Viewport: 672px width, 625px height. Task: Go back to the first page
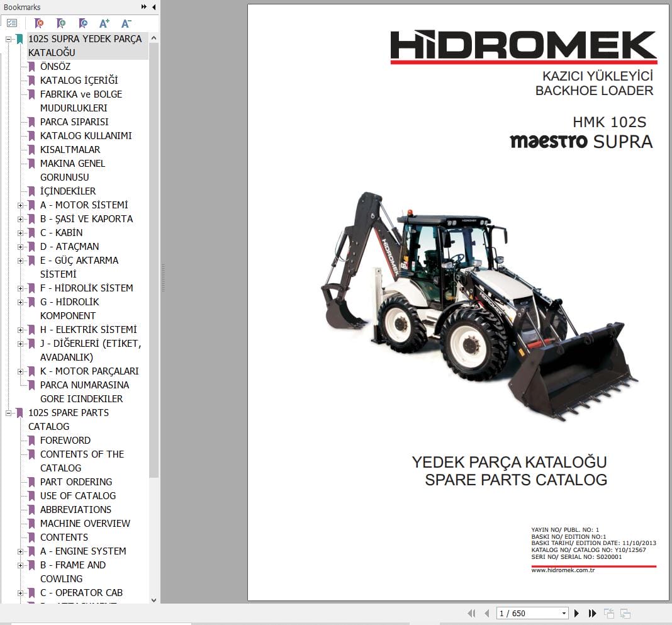471,612
